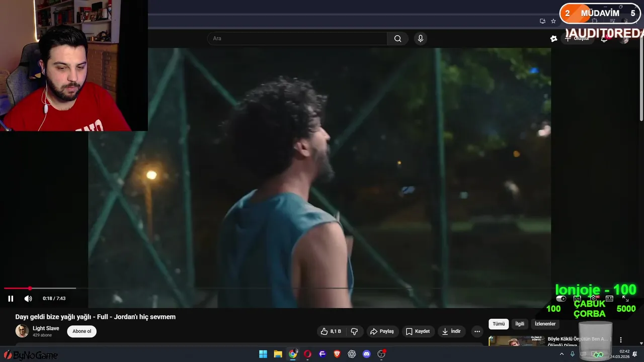
Task: Open Discord from the taskbar
Action: coord(367,354)
